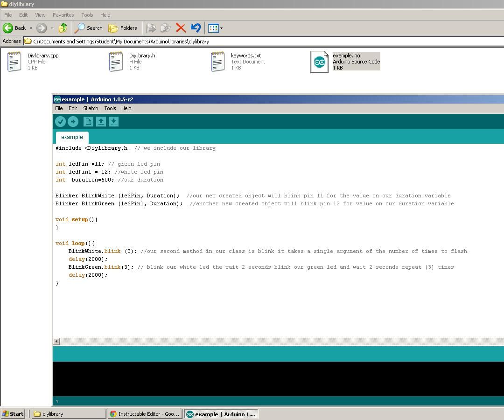
Task: Show the Folders pane in Explorer
Action: (x=123, y=28)
